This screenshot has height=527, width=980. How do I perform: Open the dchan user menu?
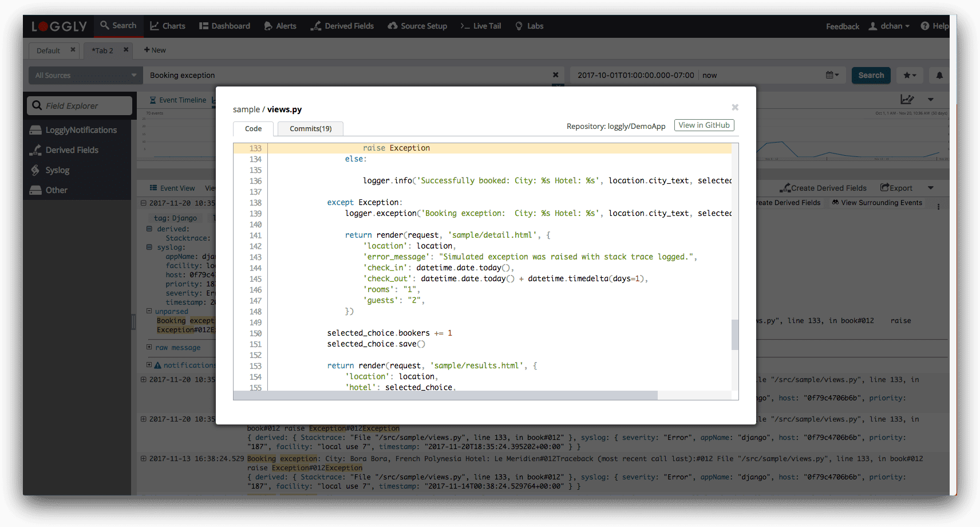(889, 26)
